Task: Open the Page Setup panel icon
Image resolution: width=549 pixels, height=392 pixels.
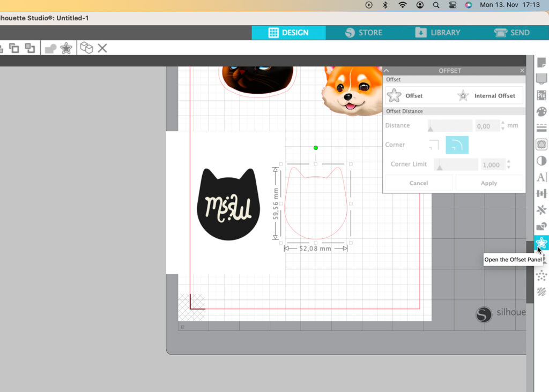Action: tap(541, 63)
